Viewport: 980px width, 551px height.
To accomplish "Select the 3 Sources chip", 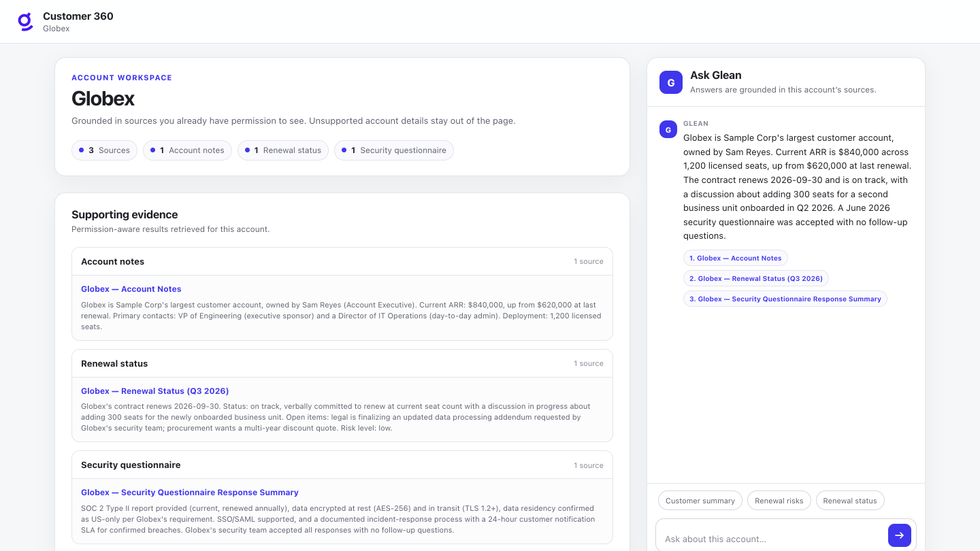I will click(104, 150).
